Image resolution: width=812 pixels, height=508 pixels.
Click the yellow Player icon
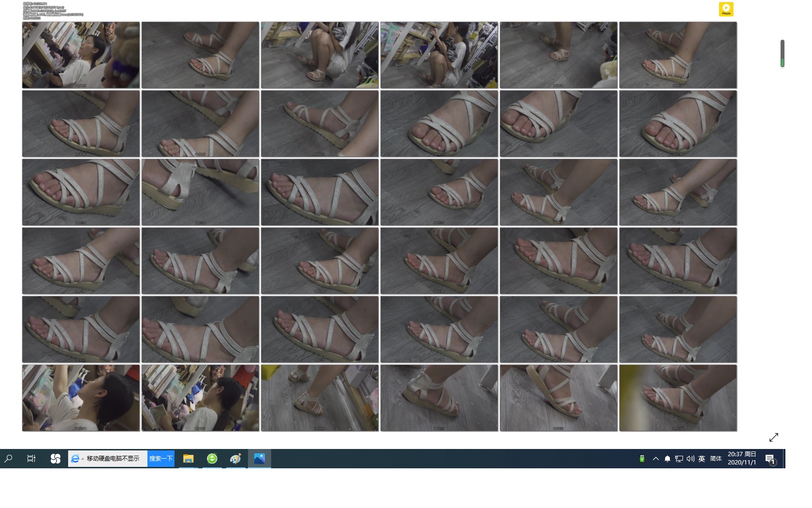click(726, 9)
